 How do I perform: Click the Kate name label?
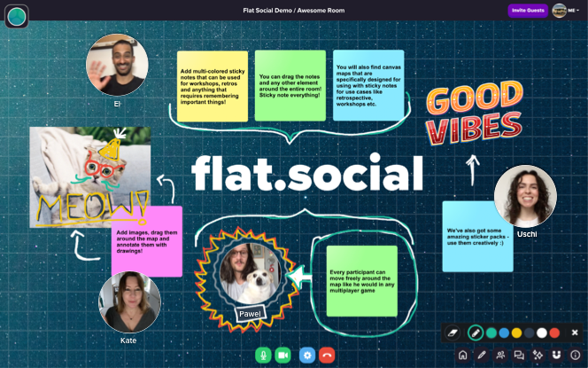128,341
